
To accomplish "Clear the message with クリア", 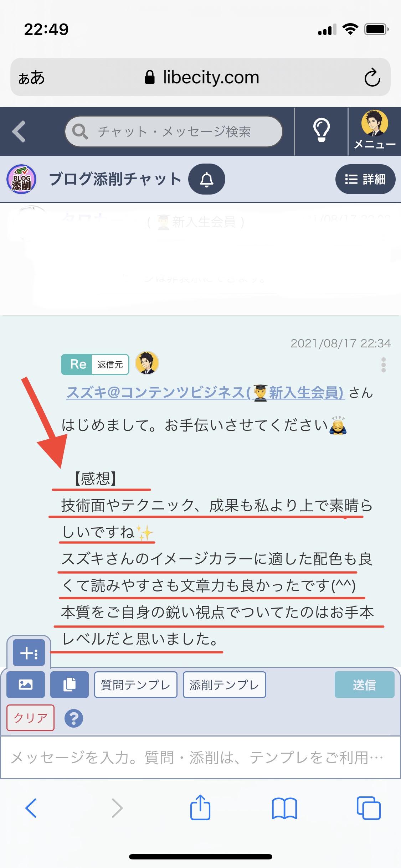I will 31,718.
